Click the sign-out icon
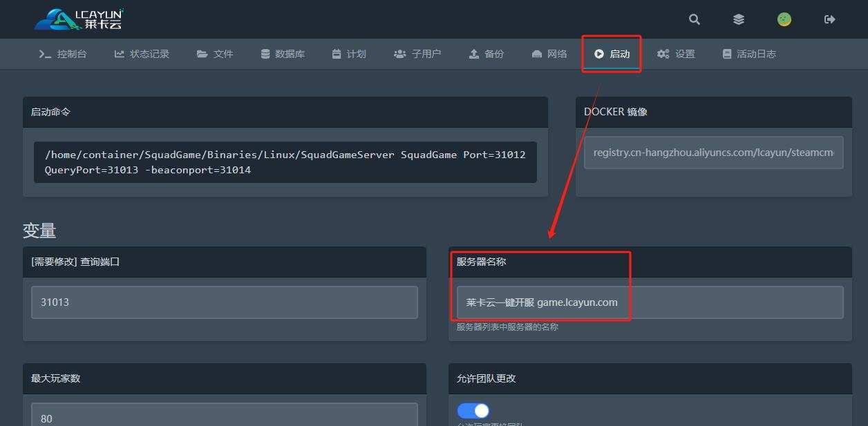 830,19
